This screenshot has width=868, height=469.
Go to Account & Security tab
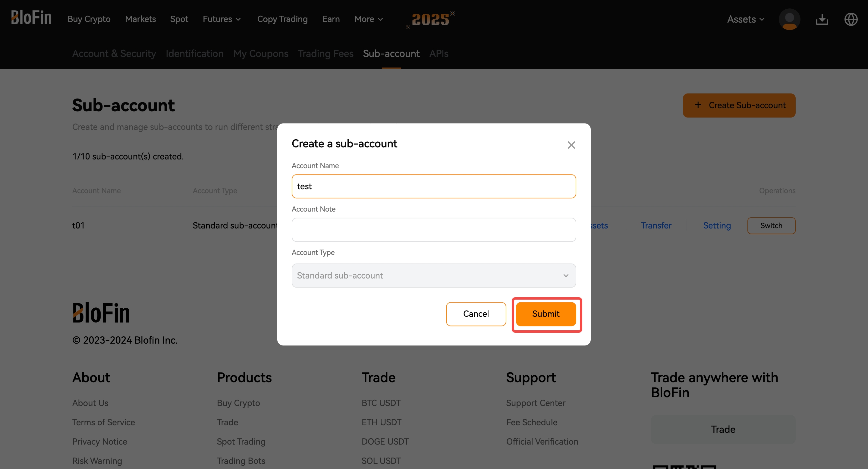pyautogui.click(x=114, y=54)
